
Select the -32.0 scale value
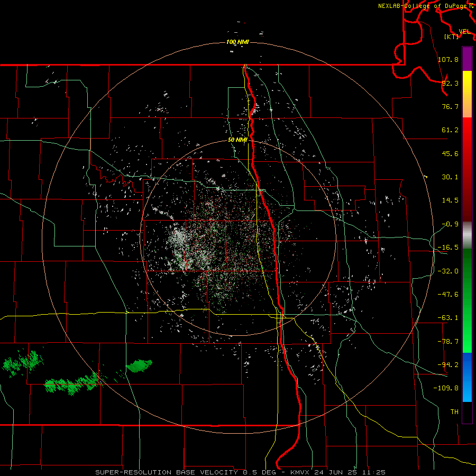click(x=448, y=271)
